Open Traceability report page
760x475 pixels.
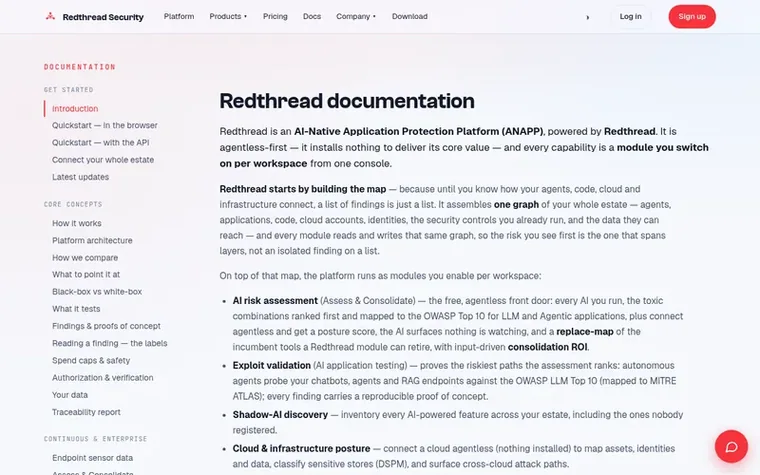[86, 412]
